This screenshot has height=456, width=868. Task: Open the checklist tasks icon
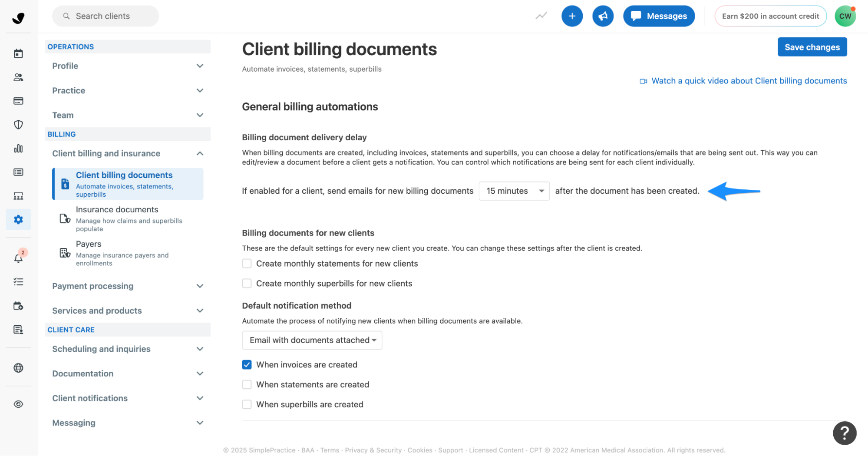click(18, 282)
